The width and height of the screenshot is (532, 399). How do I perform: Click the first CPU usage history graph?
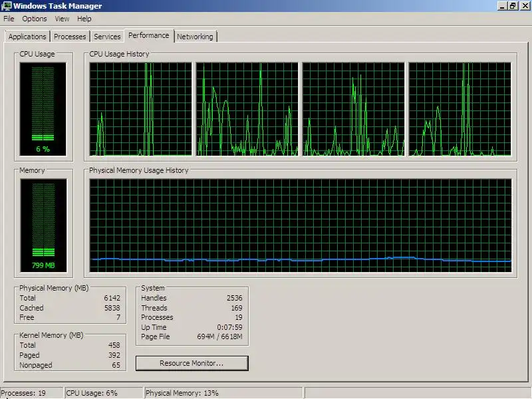[140, 109]
